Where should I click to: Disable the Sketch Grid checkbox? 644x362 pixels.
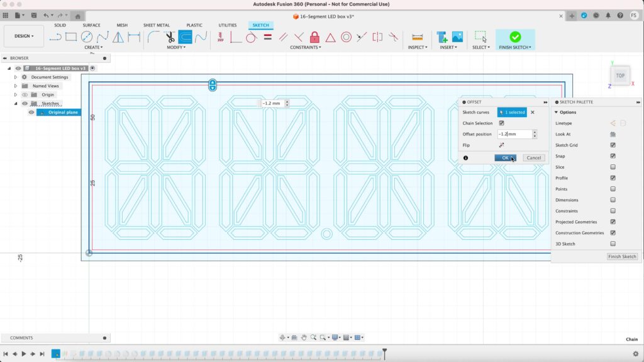click(613, 145)
